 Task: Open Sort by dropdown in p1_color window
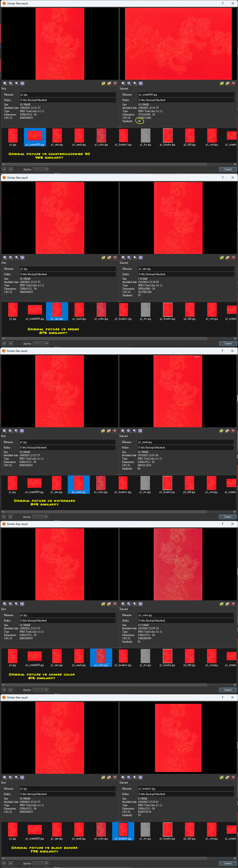pyautogui.click(x=41, y=690)
